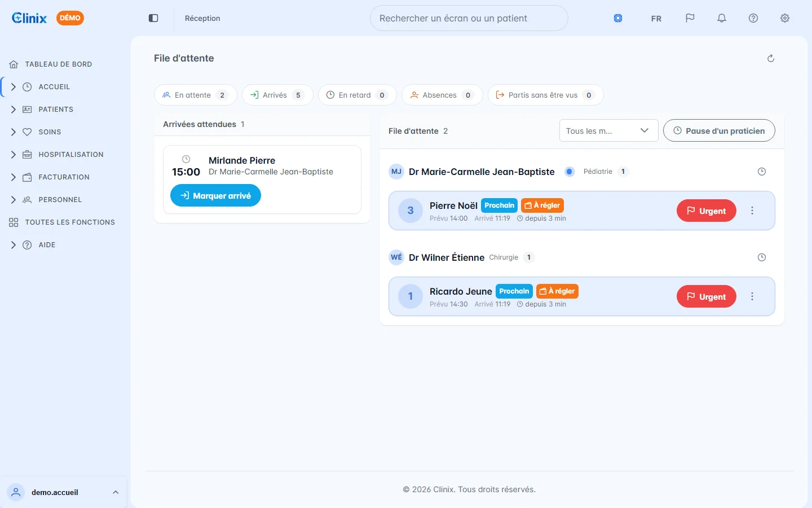812x508 pixels.
Task: Select the Partis sans être vus tab
Action: pyautogui.click(x=545, y=95)
